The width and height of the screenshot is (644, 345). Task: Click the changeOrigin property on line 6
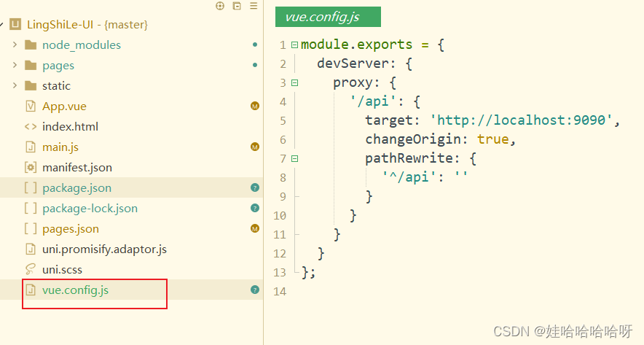pos(412,139)
